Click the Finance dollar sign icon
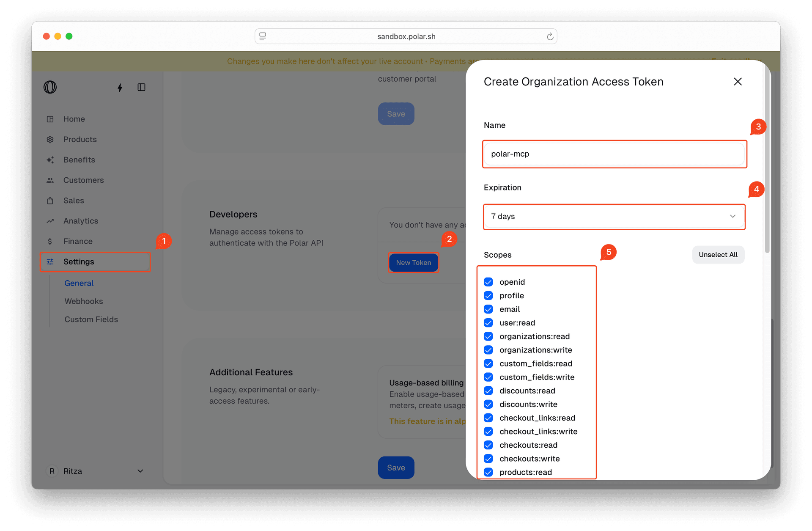Image resolution: width=812 pixels, height=531 pixels. pyautogui.click(x=50, y=241)
